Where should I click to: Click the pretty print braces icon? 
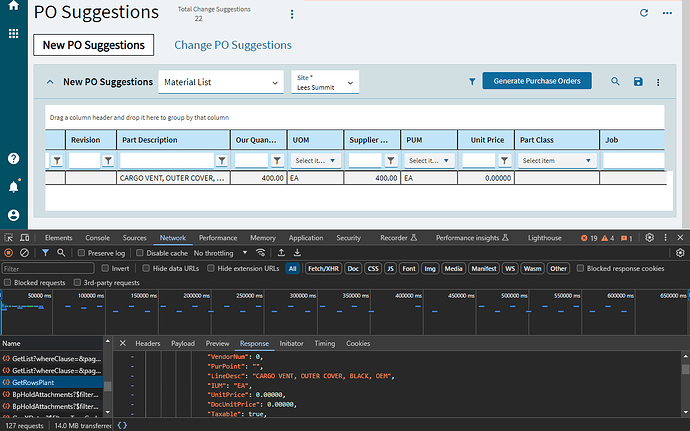tap(122, 425)
